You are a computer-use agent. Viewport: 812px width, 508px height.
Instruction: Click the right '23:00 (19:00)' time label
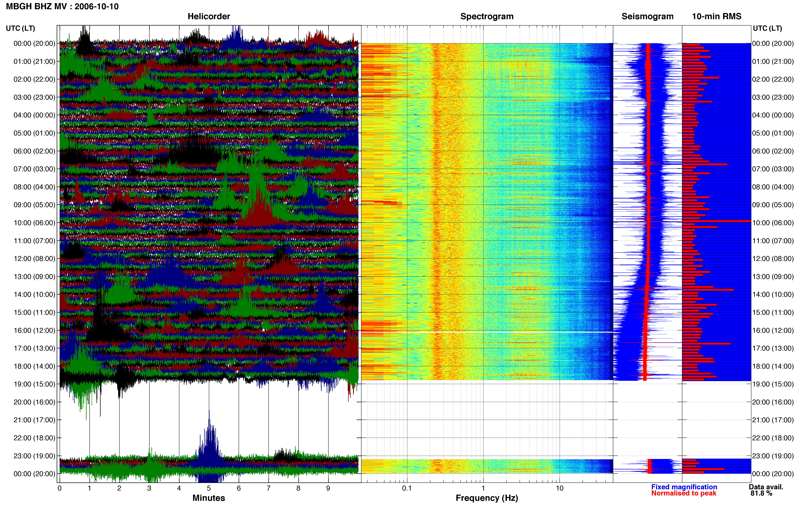[x=773, y=456]
